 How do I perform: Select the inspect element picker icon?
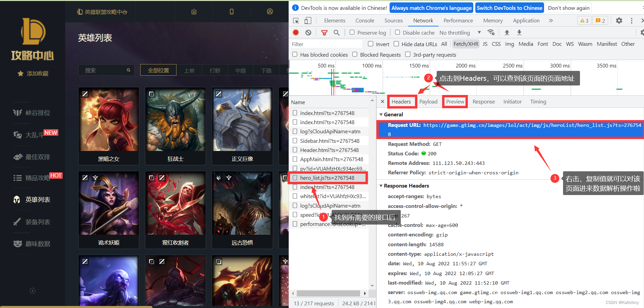pyautogui.click(x=296, y=21)
